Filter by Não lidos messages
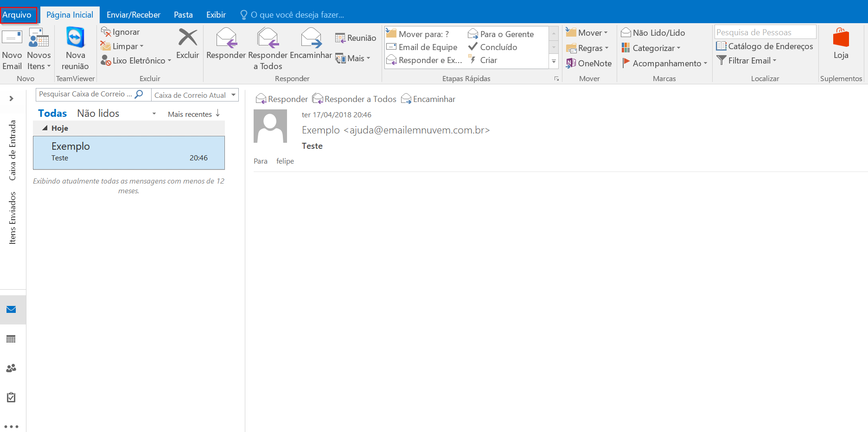 tap(98, 113)
